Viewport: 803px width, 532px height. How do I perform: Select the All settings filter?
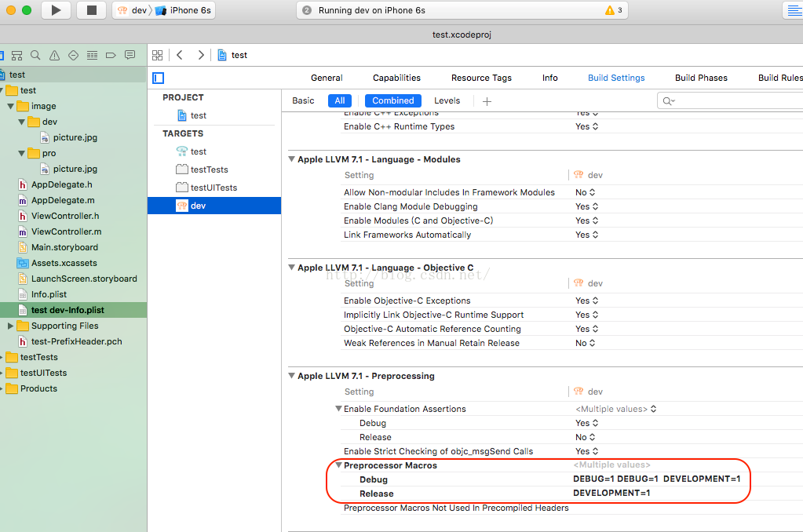pos(339,100)
